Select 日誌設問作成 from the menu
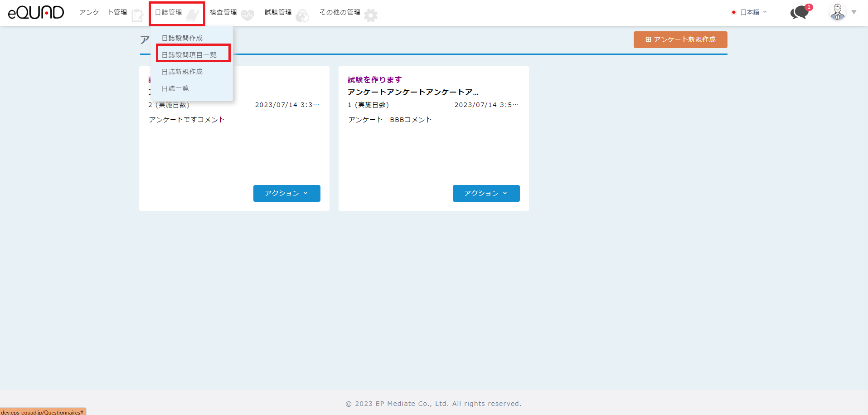The image size is (868, 415). (182, 38)
